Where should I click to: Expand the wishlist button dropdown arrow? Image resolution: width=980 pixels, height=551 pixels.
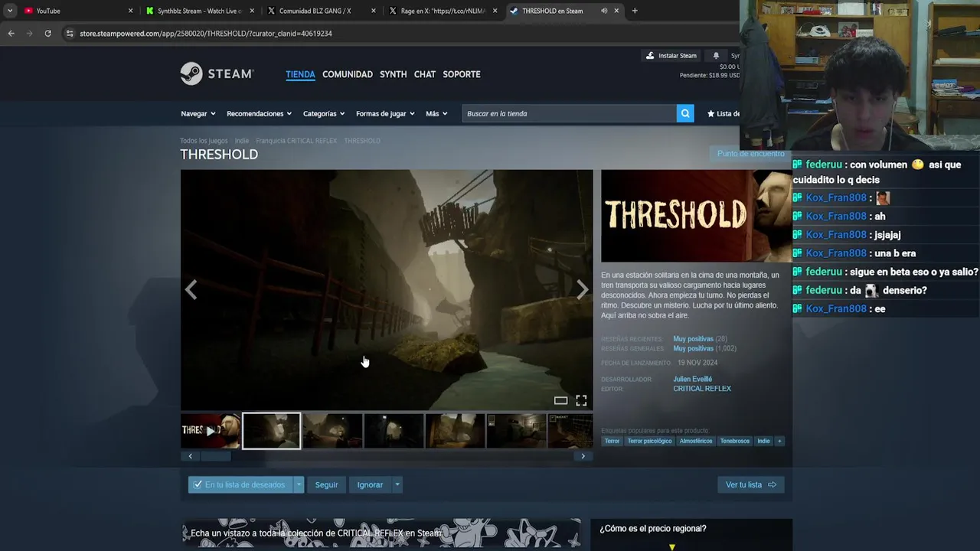click(x=299, y=484)
